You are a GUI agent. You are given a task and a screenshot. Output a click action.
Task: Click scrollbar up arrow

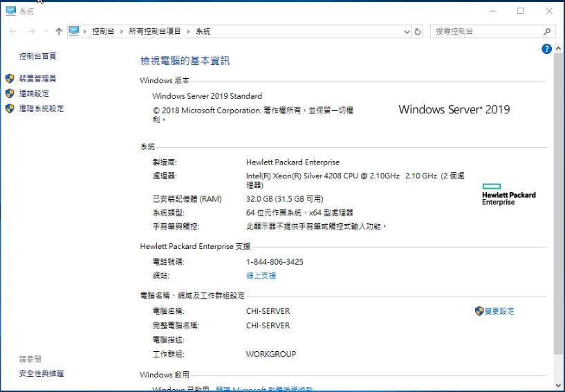point(558,48)
